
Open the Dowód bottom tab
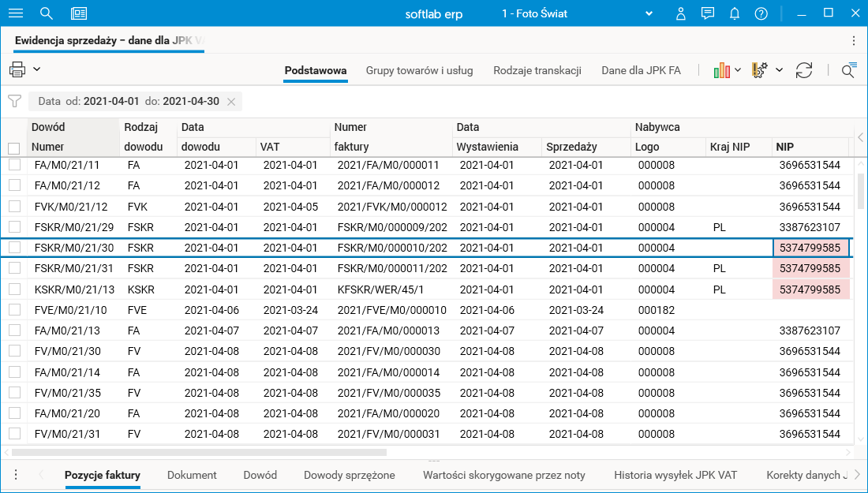point(260,475)
